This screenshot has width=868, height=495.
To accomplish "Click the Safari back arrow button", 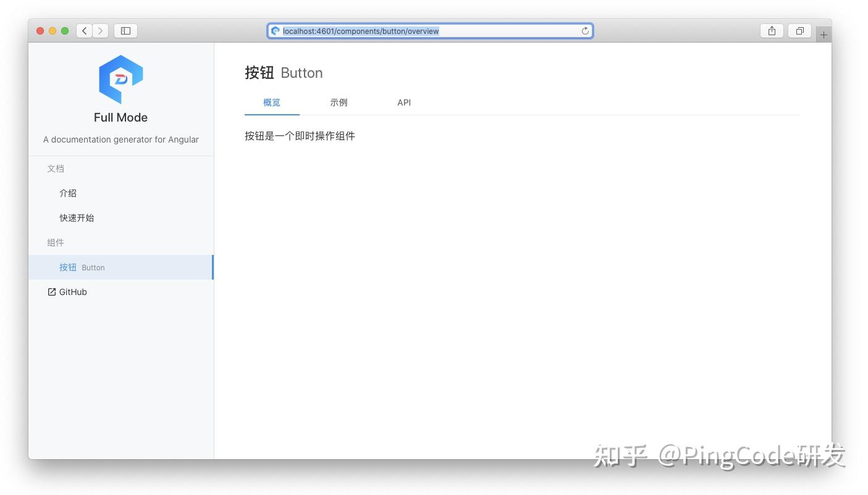I will pos(85,31).
